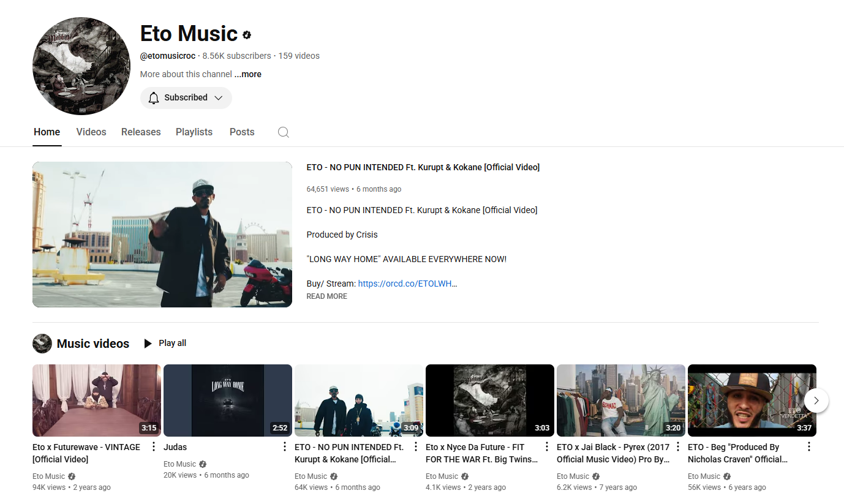Go to the Posts tab
Image resolution: width=844 pixels, height=504 pixels.
tap(242, 132)
